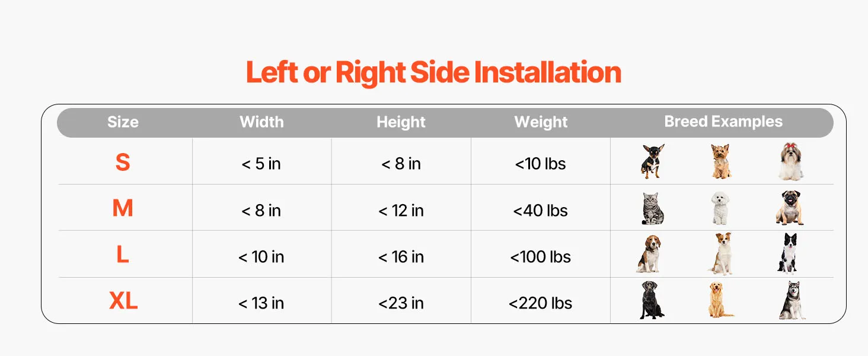
Task: Select the black-and-white Border Collie picture
Action: (788, 254)
